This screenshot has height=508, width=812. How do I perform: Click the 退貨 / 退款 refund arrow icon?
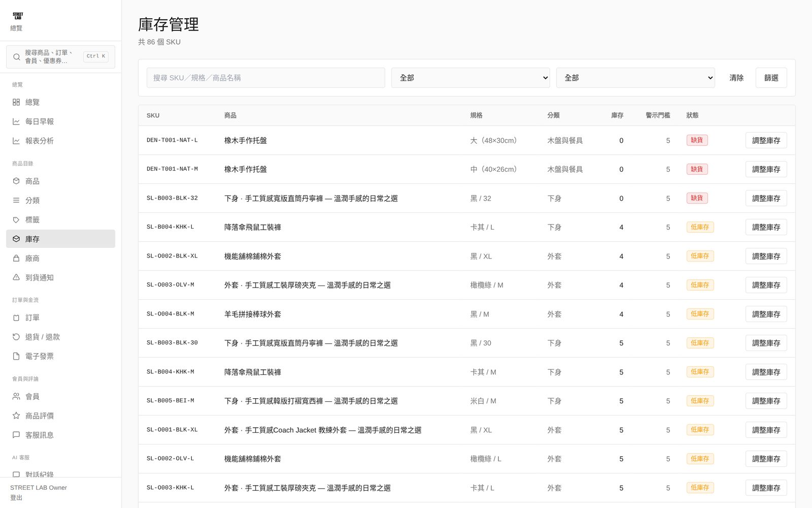(x=16, y=337)
